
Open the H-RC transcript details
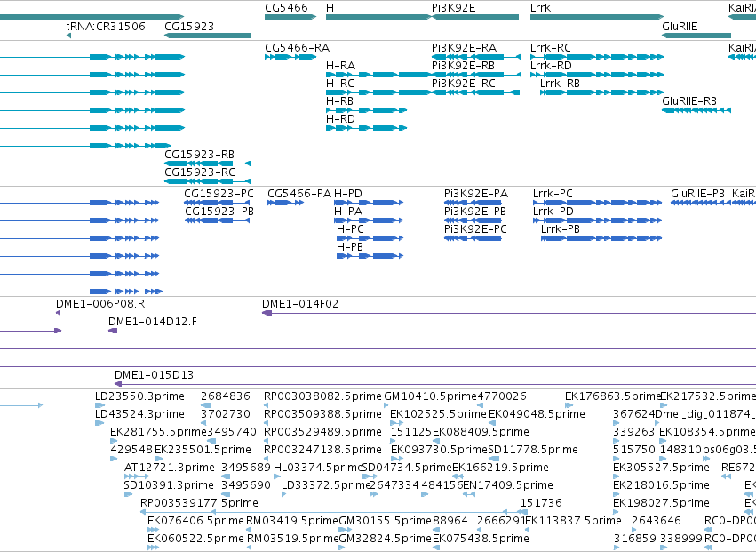click(x=379, y=92)
